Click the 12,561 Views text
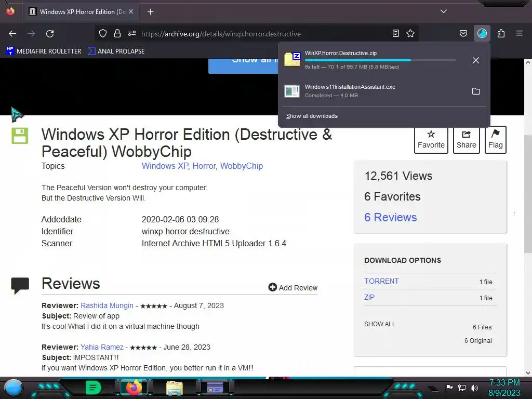Viewport: 532px width, 399px height. click(x=398, y=176)
